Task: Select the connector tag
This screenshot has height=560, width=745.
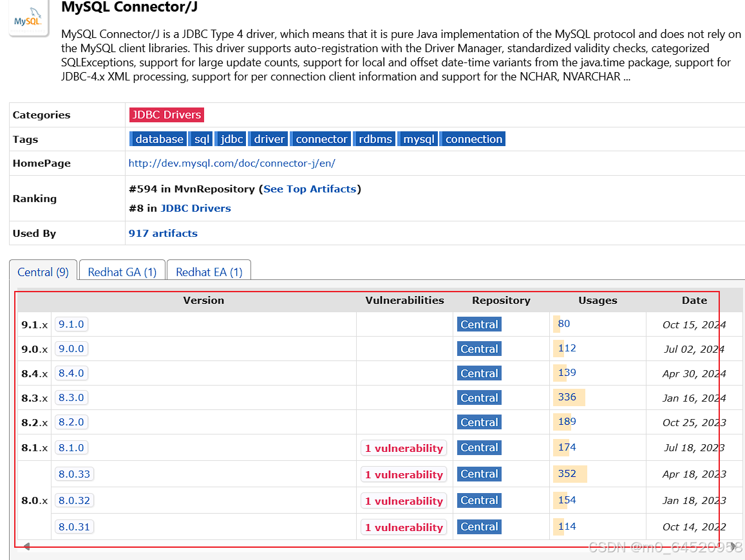Action: pos(321,139)
